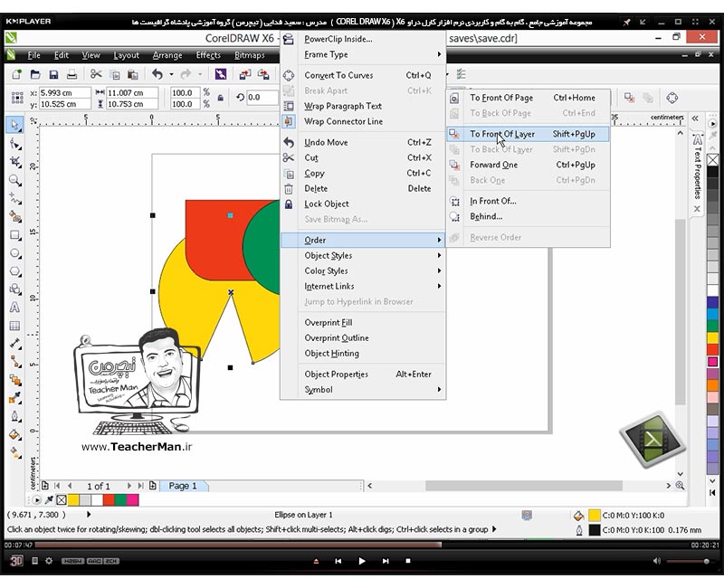Toggle the lock ratio padlock
The width and height of the screenshot is (724, 588).
click(221, 98)
